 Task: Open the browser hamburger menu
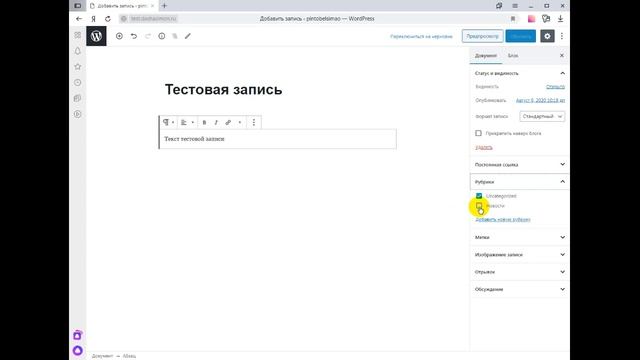515,6
